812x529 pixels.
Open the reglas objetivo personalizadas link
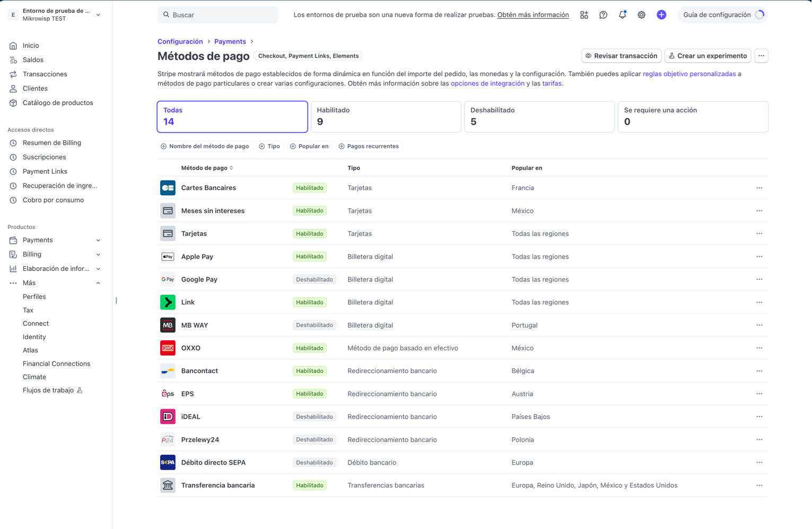coord(689,74)
